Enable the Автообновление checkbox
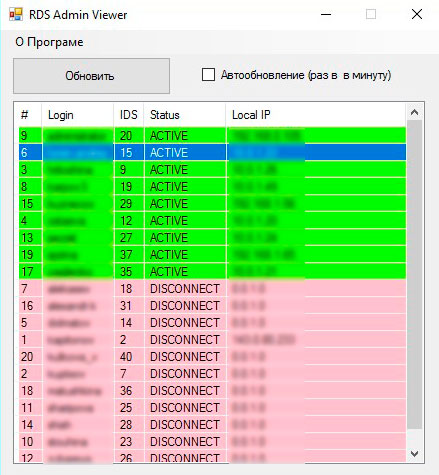Screen dimensions: 439x475 click(208, 75)
